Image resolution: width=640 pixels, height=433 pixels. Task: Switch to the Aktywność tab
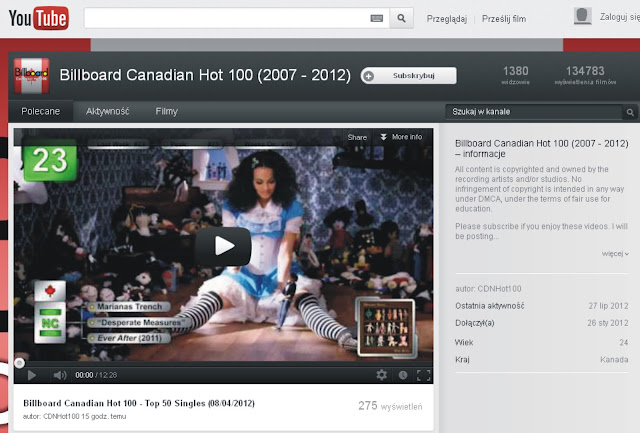click(107, 111)
